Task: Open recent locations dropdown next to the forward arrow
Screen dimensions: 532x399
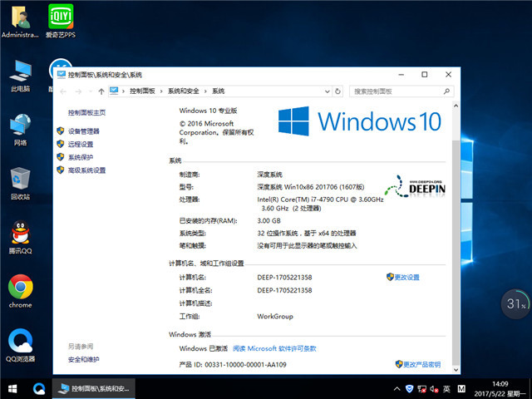Action: [91, 91]
